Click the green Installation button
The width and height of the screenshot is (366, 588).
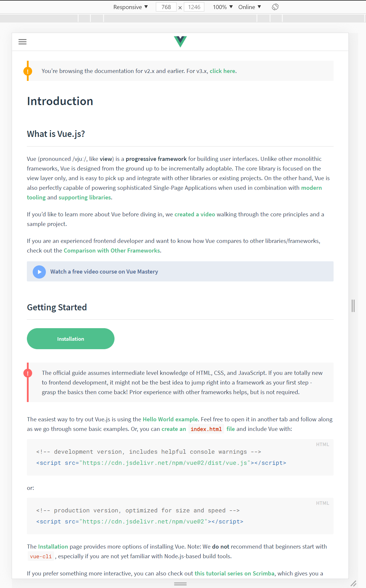[x=70, y=339]
